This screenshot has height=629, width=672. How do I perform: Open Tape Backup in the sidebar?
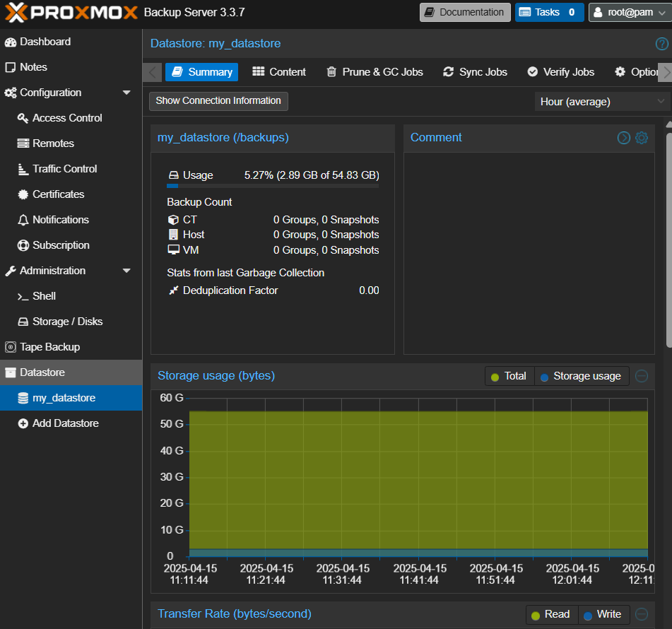tap(49, 347)
